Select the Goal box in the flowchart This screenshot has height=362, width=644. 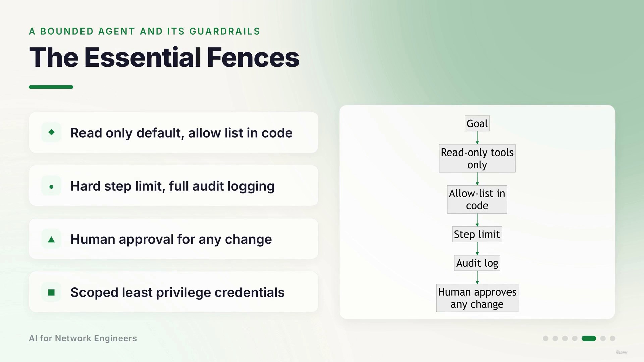477,124
